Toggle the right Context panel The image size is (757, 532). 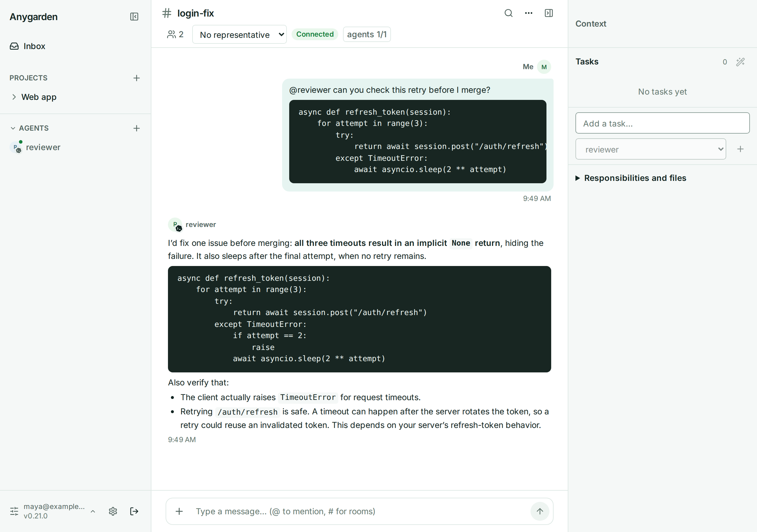549,13
